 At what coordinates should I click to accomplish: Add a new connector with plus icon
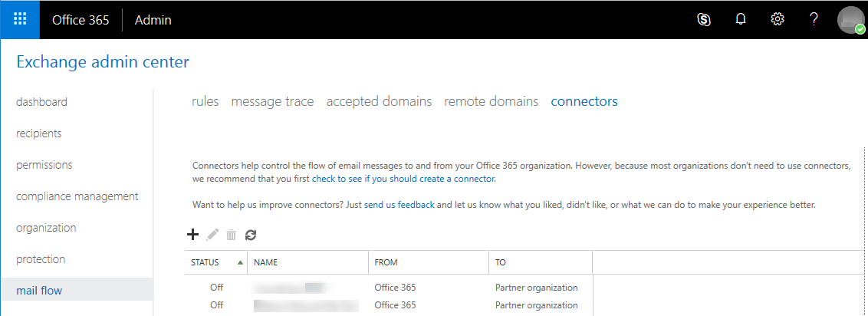tap(192, 235)
